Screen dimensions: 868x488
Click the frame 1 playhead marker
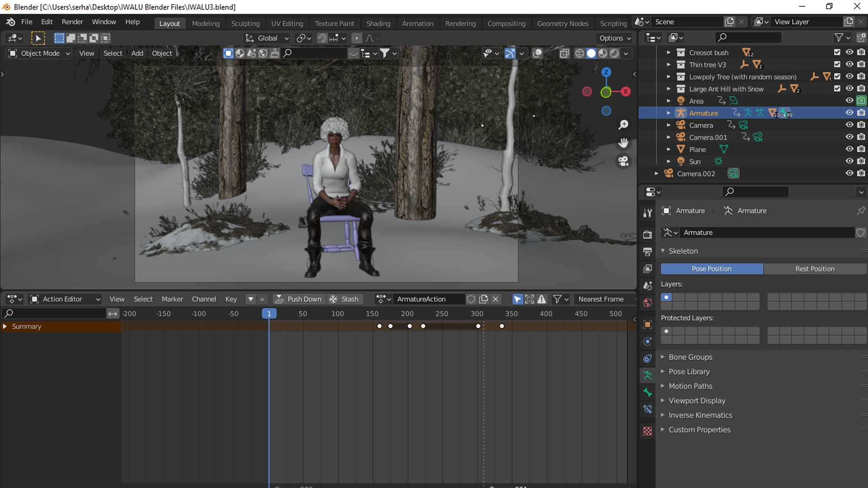[269, 314]
